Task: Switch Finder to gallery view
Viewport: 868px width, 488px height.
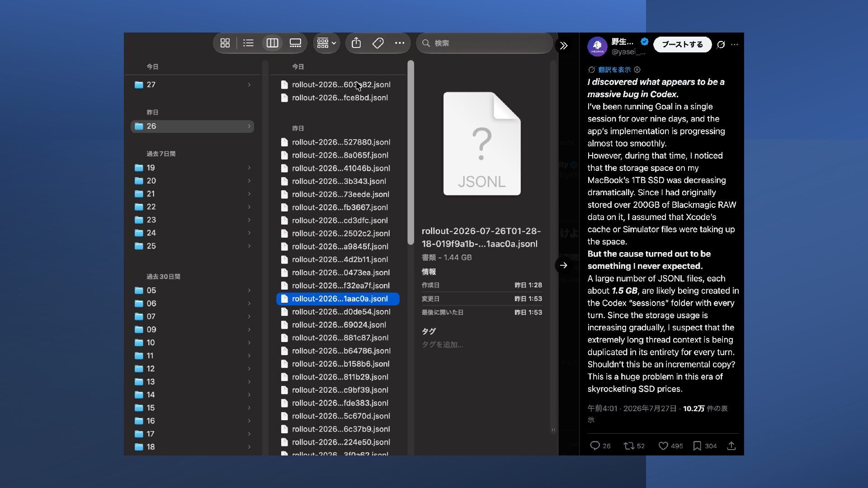Action: pyautogui.click(x=296, y=43)
